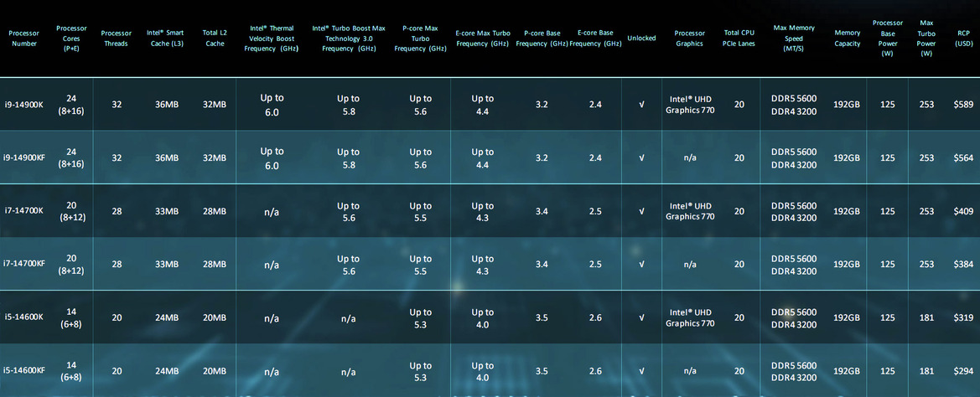Select the i9-14900KF processor number cell

click(x=24, y=158)
